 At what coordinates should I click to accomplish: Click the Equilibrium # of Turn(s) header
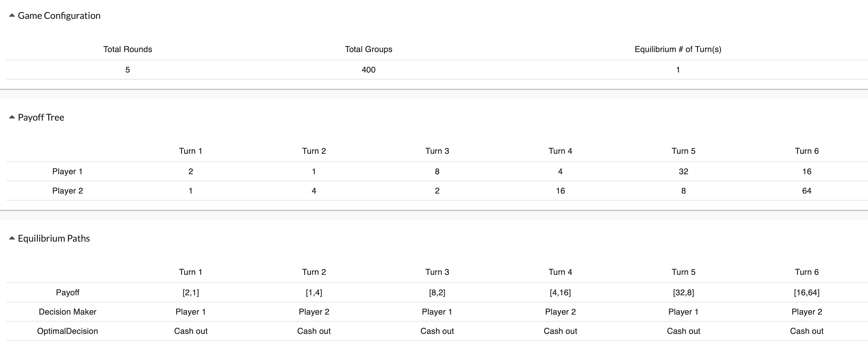pyautogui.click(x=678, y=49)
